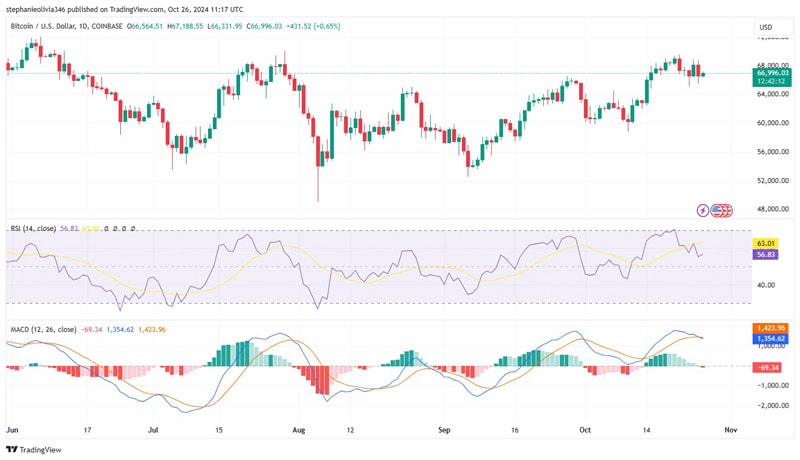The image size is (800, 460).
Task: Click the 12:42:12 bar countdown timer
Action: click(772, 82)
